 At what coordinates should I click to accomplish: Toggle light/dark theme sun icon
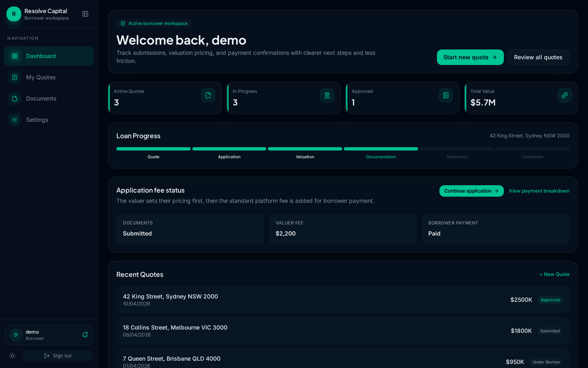(12, 356)
